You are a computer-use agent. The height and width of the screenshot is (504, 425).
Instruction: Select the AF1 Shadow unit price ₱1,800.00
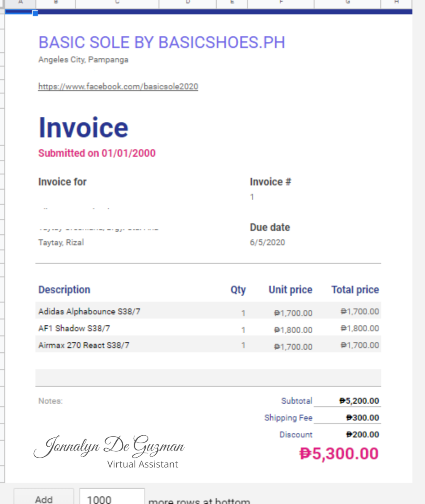click(x=293, y=330)
